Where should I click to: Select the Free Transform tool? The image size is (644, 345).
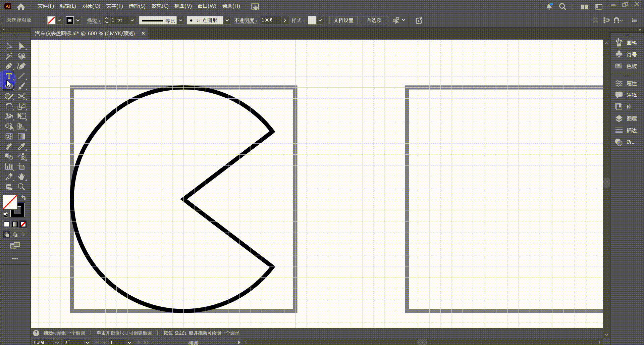(x=21, y=116)
